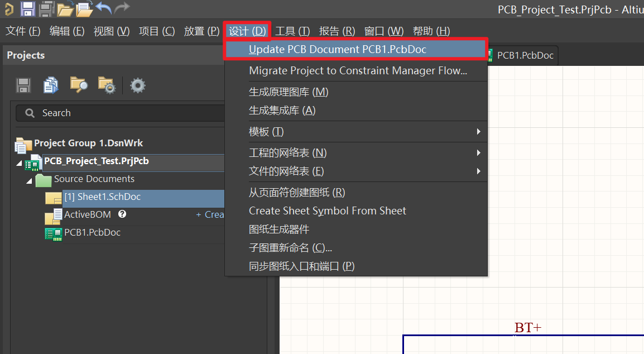Click the folder search icon in Projects panel
This screenshot has height=354, width=644.
(x=79, y=85)
